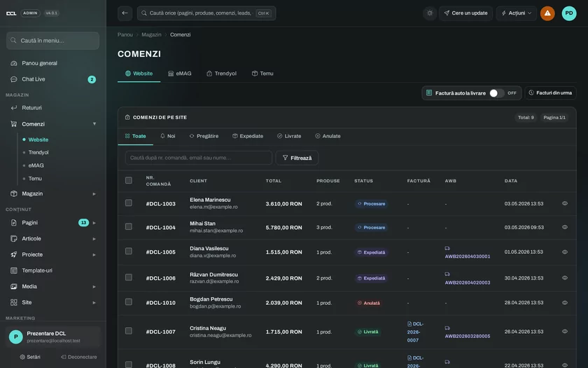View order #DCL-1004 via its eye icon
Image resolution: width=588 pixels, height=368 pixels.
[x=565, y=227]
